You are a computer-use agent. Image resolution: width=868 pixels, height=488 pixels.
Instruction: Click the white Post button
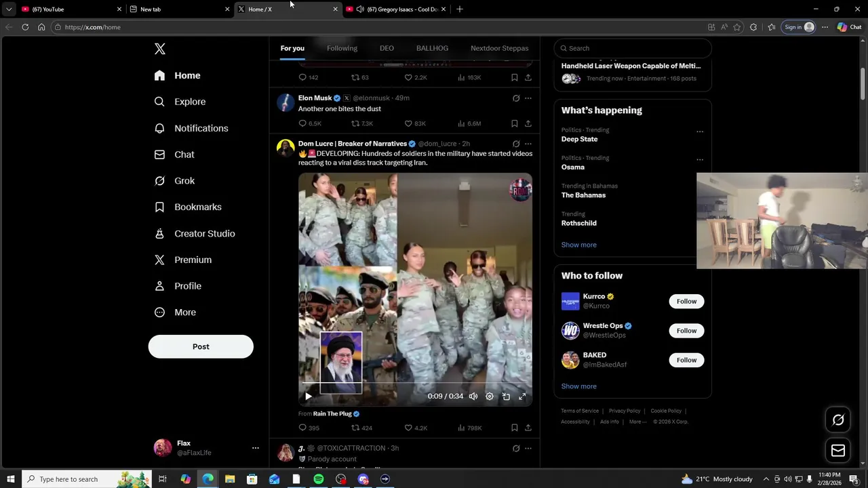pyautogui.click(x=201, y=346)
